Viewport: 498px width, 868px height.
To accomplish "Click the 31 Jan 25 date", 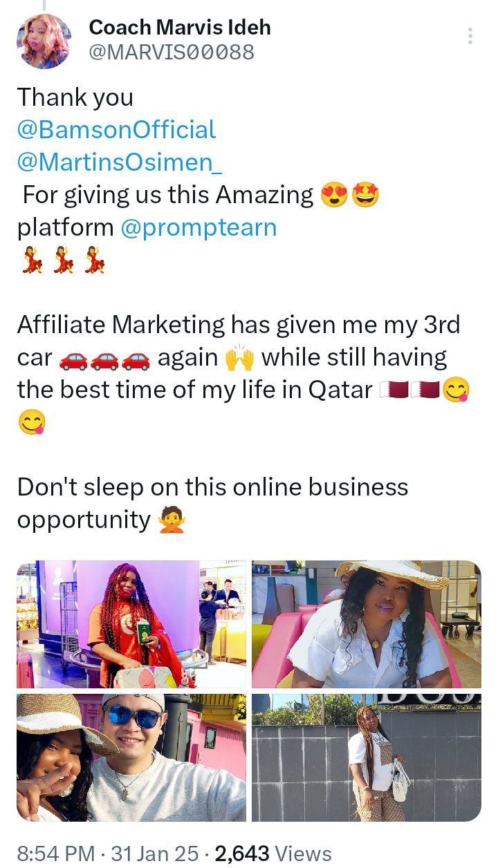I will [154, 853].
